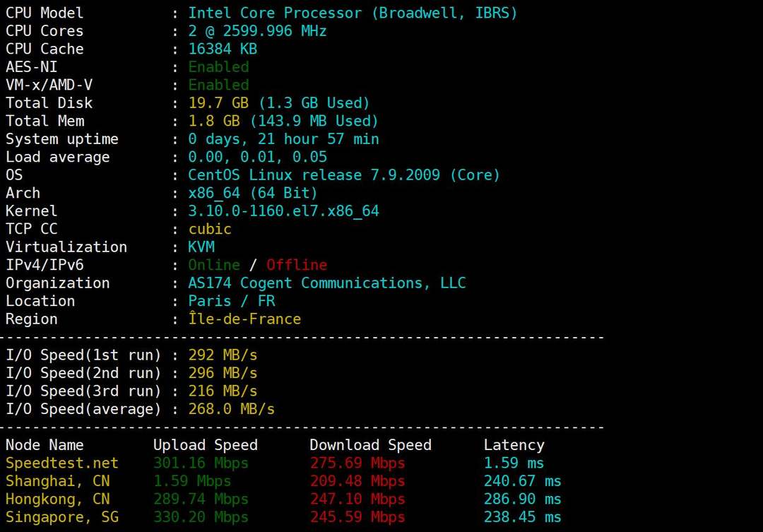Click the cubic TCP CC value

[210, 229]
